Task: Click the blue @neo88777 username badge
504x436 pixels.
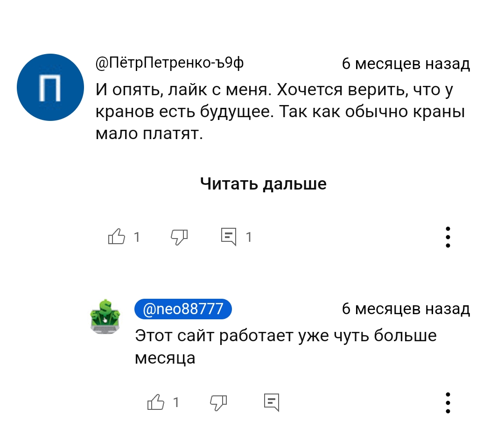Action: pos(183,309)
